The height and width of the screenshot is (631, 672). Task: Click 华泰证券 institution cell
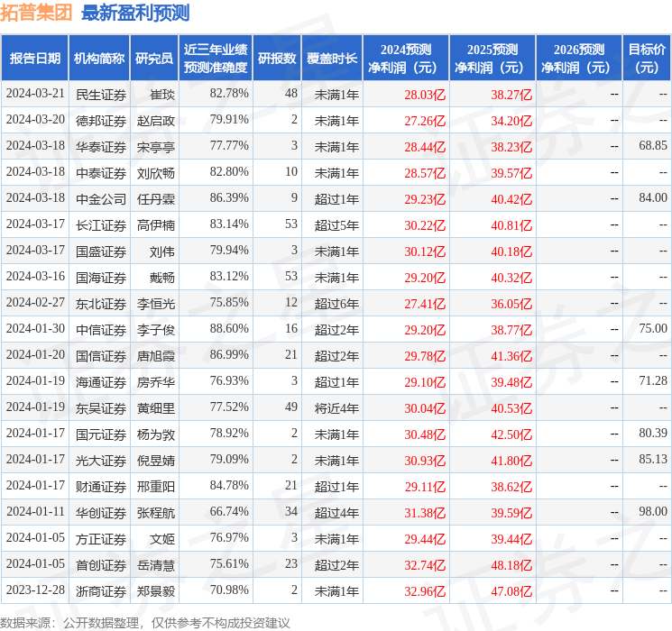click(x=101, y=147)
